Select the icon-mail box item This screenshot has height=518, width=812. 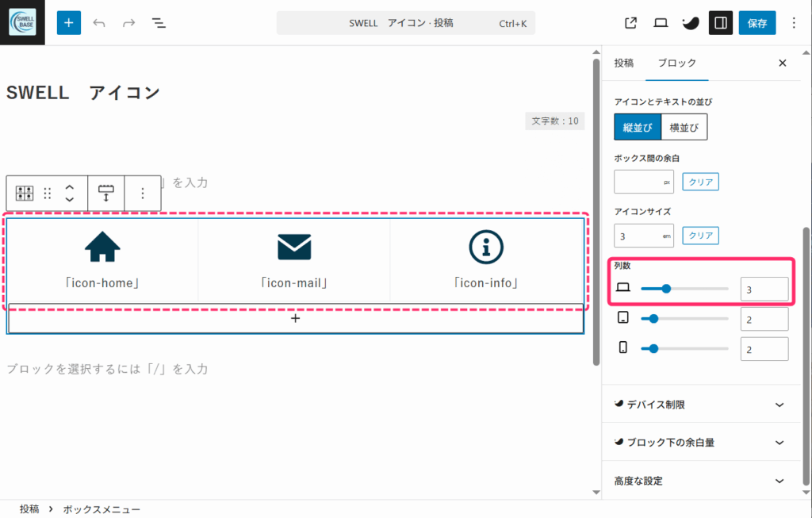click(294, 260)
